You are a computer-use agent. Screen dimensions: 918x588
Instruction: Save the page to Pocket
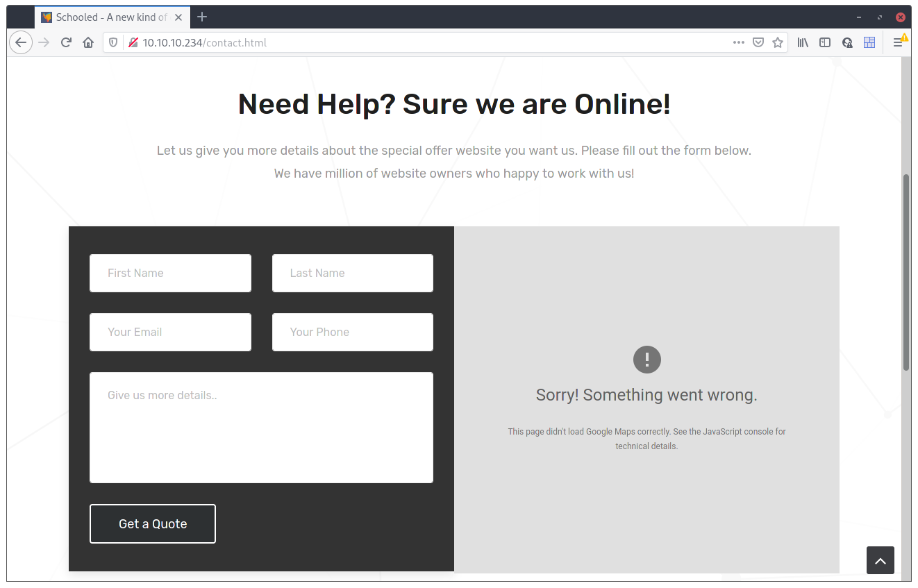(x=758, y=42)
